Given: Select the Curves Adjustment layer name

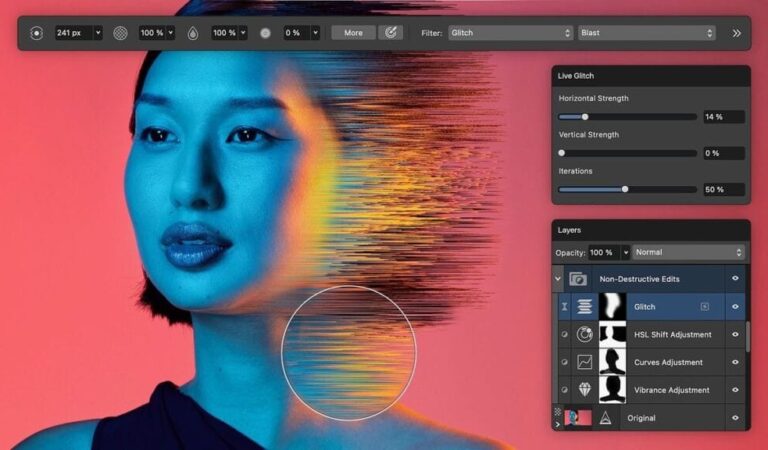Looking at the screenshot, I should pyautogui.click(x=668, y=362).
